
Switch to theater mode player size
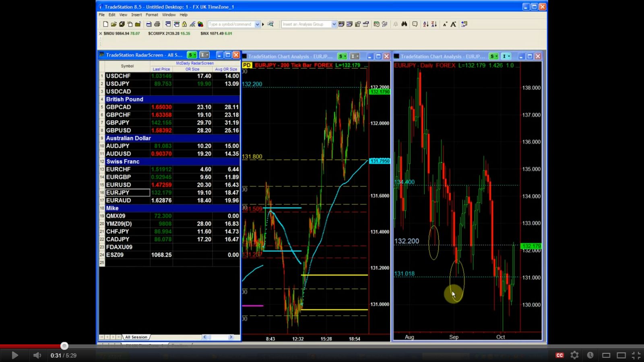coord(621,355)
